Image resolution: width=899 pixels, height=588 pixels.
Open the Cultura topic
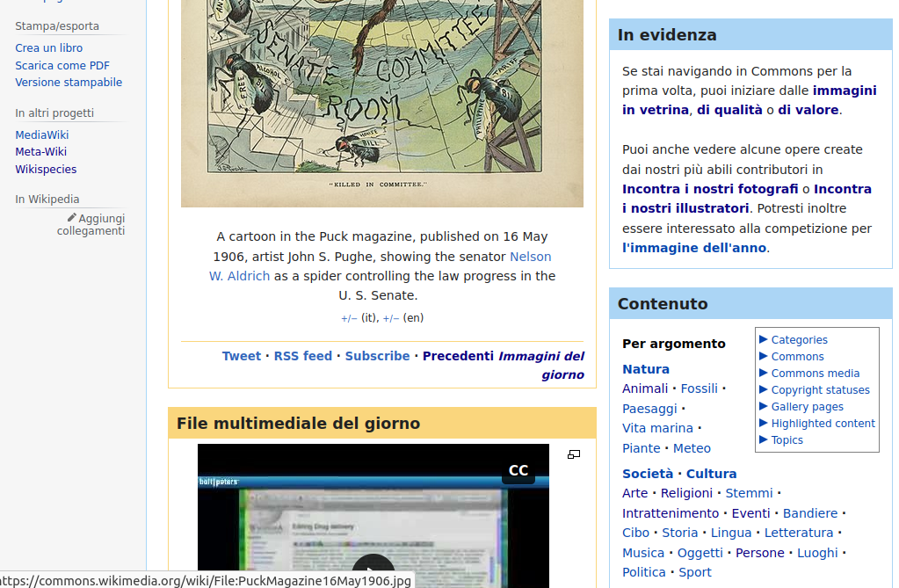pyautogui.click(x=711, y=473)
